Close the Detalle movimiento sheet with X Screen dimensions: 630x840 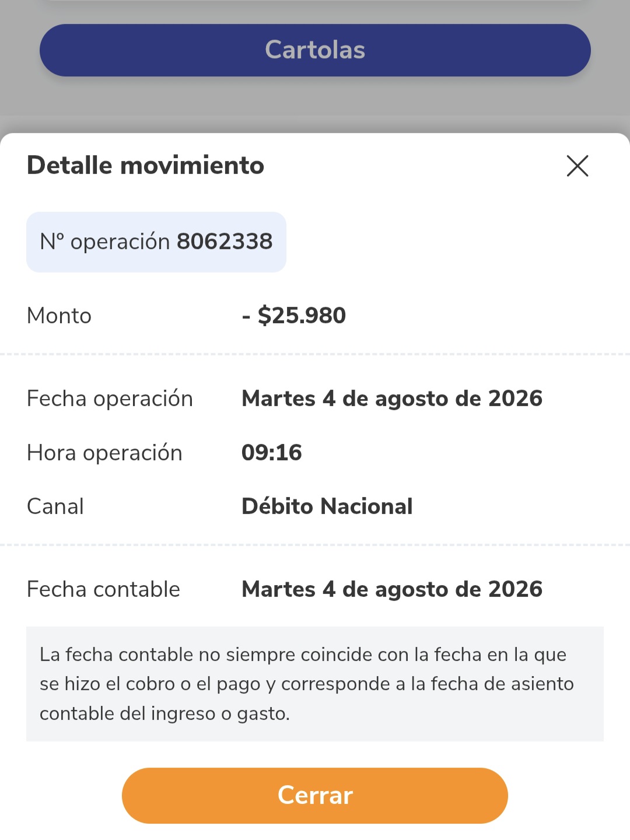click(577, 166)
